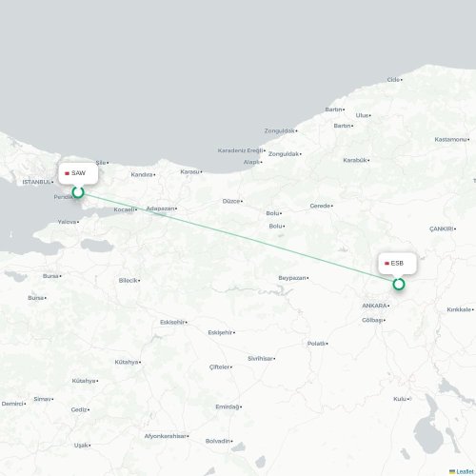The width and height of the screenshot is (476, 476).
Task: Open the Leaflet attribution link
Action: (x=465, y=472)
